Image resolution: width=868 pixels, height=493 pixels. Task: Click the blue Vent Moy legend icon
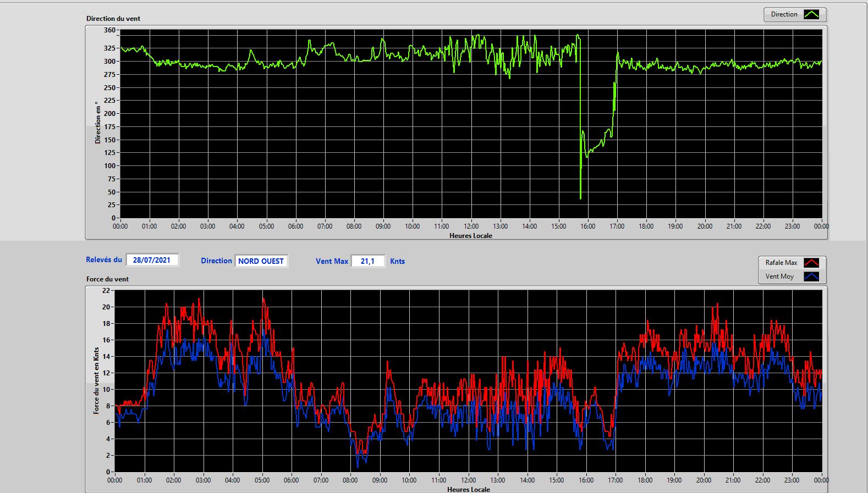[x=811, y=276]
